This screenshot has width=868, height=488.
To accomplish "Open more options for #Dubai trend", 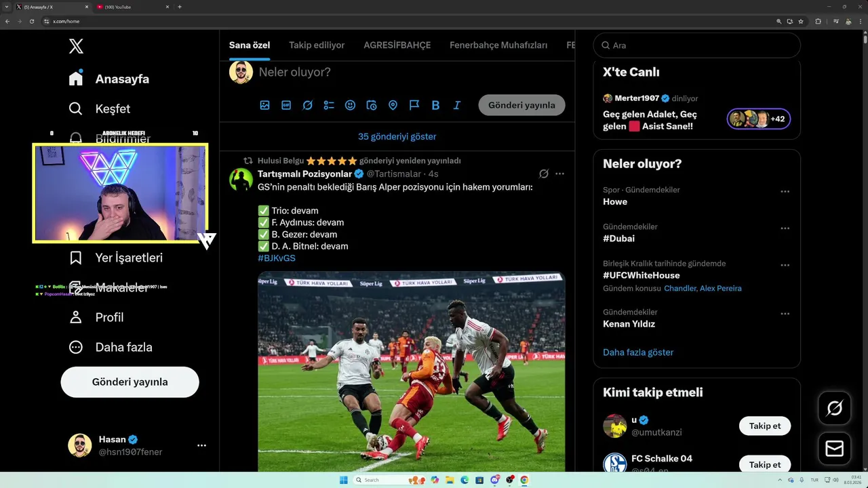I will 785,228.
